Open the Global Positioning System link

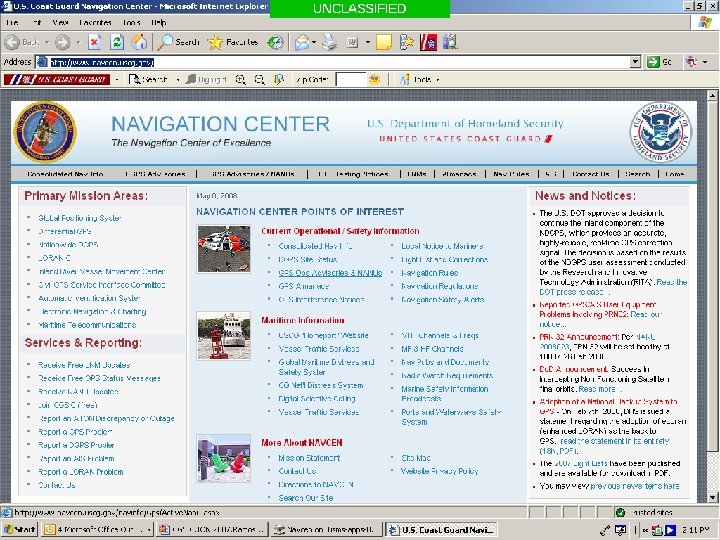tap(80, 218)
